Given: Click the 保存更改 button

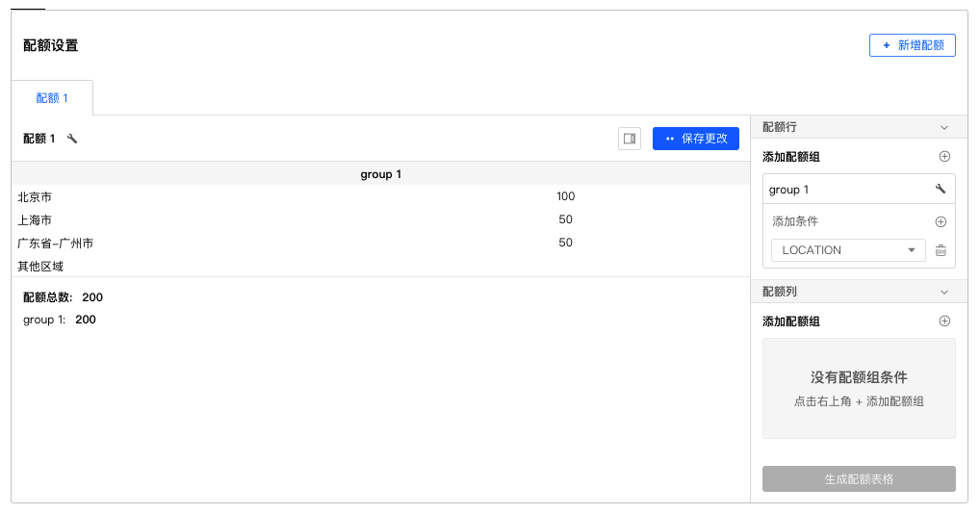Looking at the screenshot, I should [x=696, y=139].
